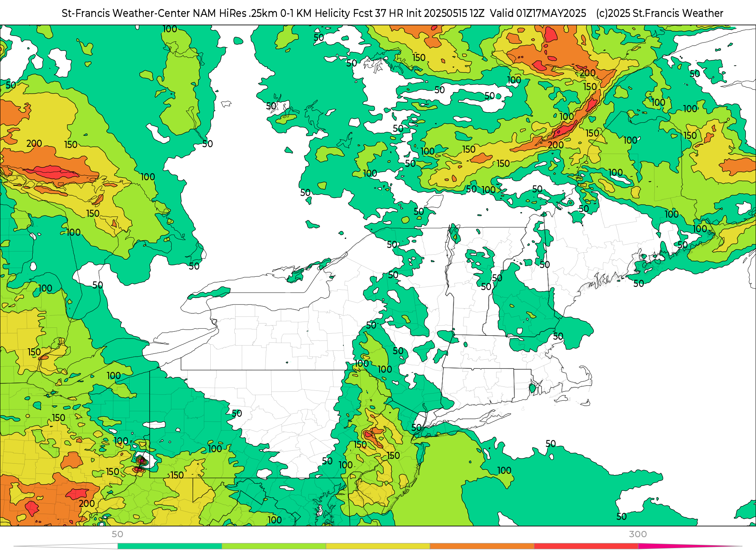This screenshot has height=551, width=756.
Task: Click "St-Francis Weather-Center" in the title
Action: coord(126,13)
